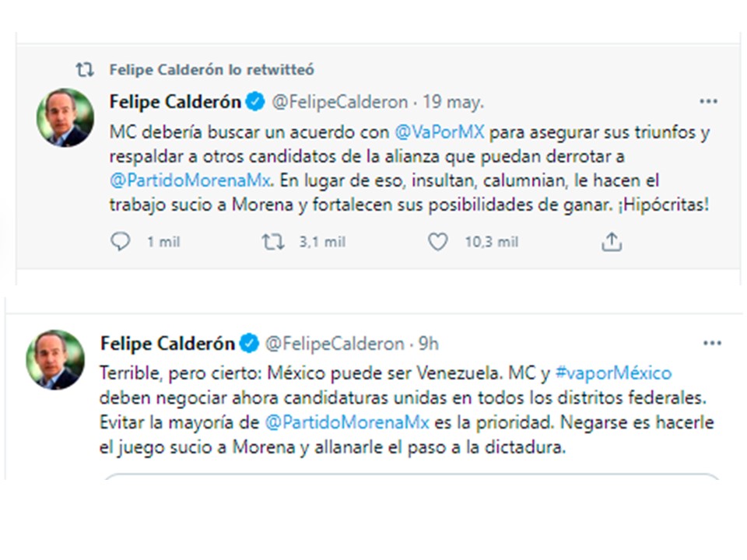
Task: Click the reply icon on the first tweet
Action: point(121,243)
